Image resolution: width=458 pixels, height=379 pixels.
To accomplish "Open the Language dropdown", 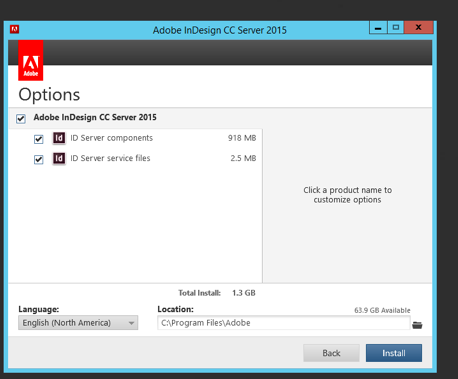I will pos(78,323).
